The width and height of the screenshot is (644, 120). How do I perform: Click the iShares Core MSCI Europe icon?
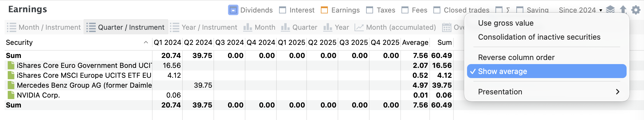tap(11, 75)
